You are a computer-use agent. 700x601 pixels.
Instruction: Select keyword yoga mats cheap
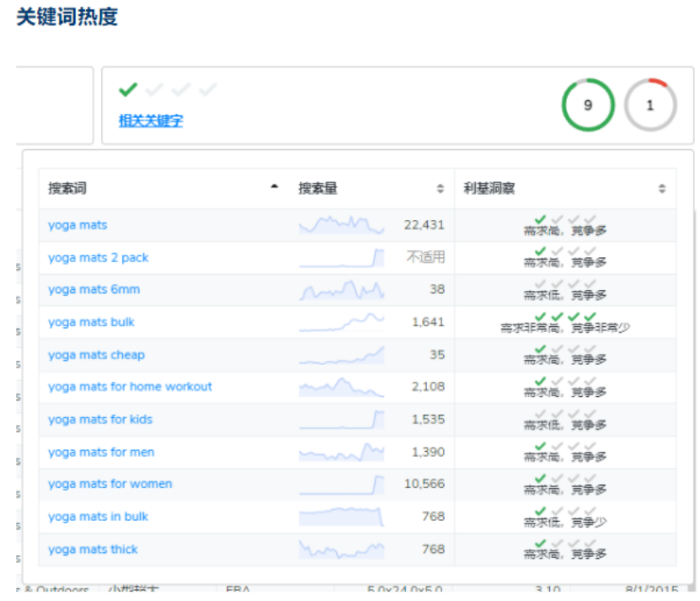tap(96, 355)
